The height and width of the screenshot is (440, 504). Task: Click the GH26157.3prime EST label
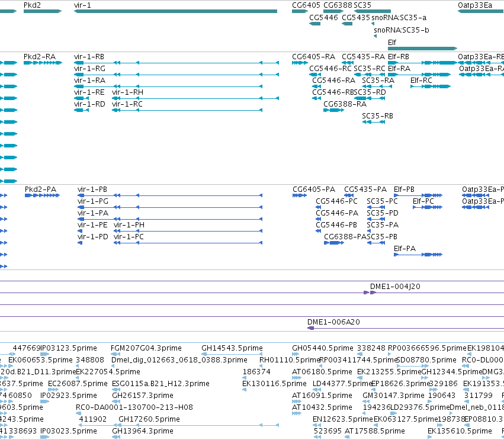point(142,396)
